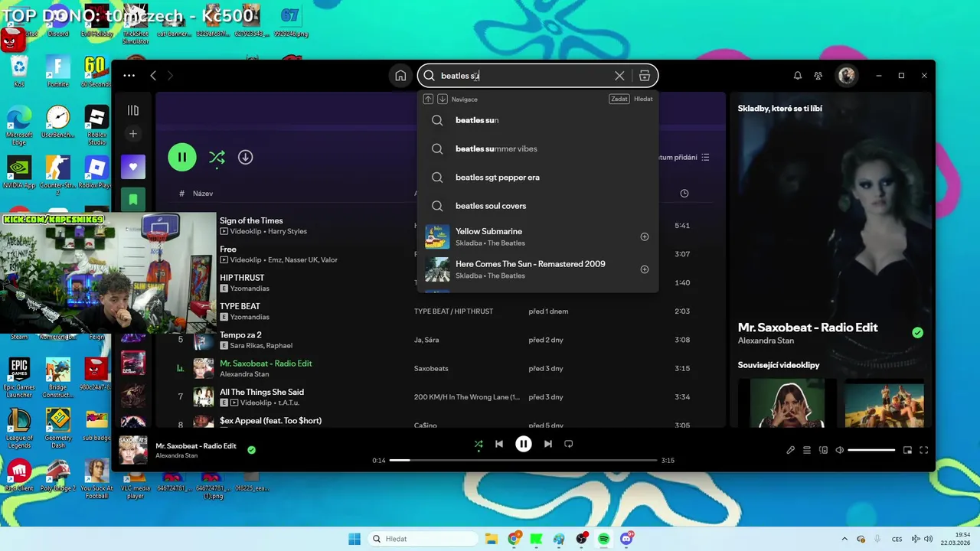
Task: Add Yellow Submarine to Liked Songs
Action: 645,236
